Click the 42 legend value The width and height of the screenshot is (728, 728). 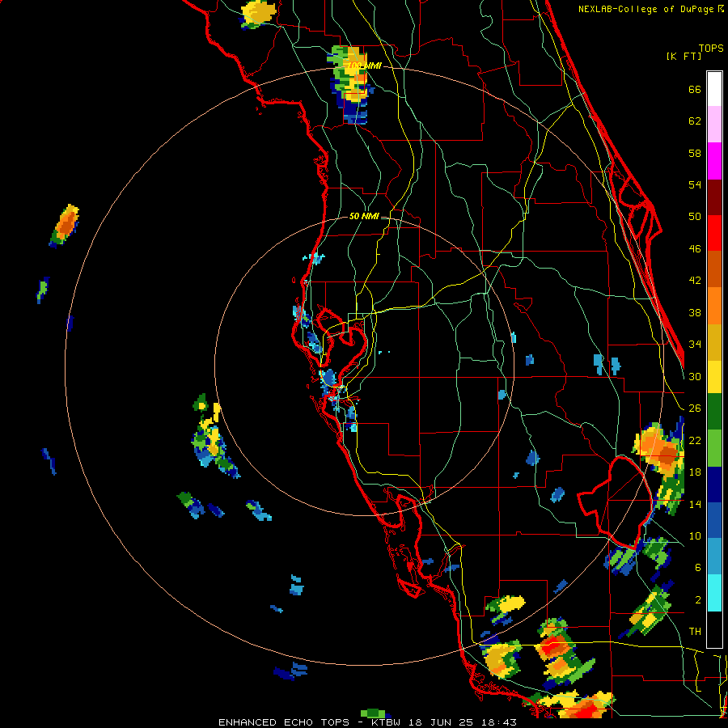[695, 281]
